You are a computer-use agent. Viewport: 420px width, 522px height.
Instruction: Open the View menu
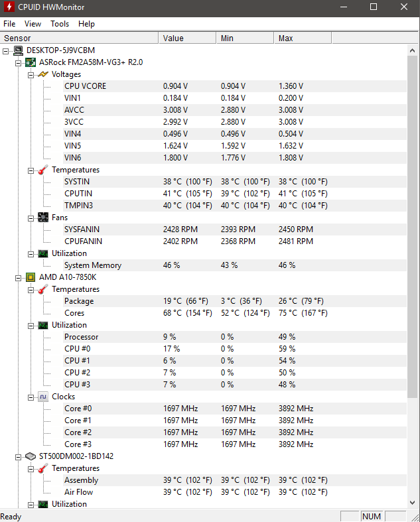33,24
